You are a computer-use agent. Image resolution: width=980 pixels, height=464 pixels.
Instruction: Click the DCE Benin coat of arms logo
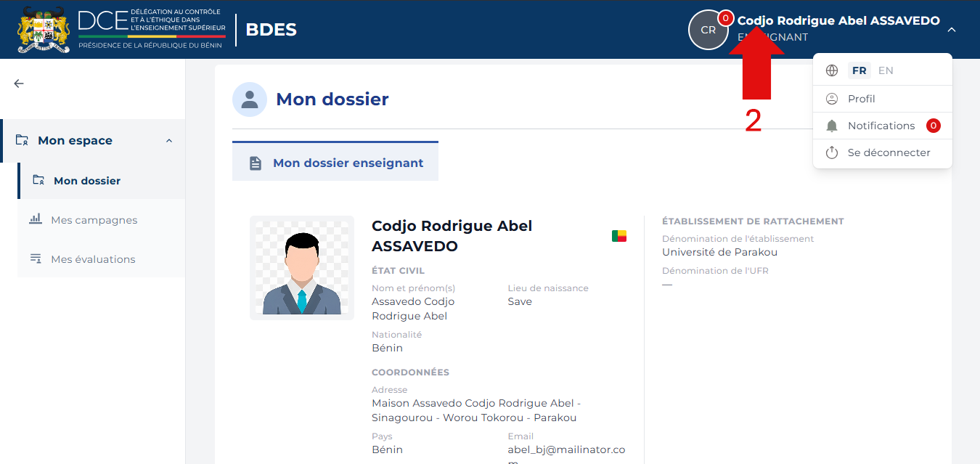[x=44, y=29]
